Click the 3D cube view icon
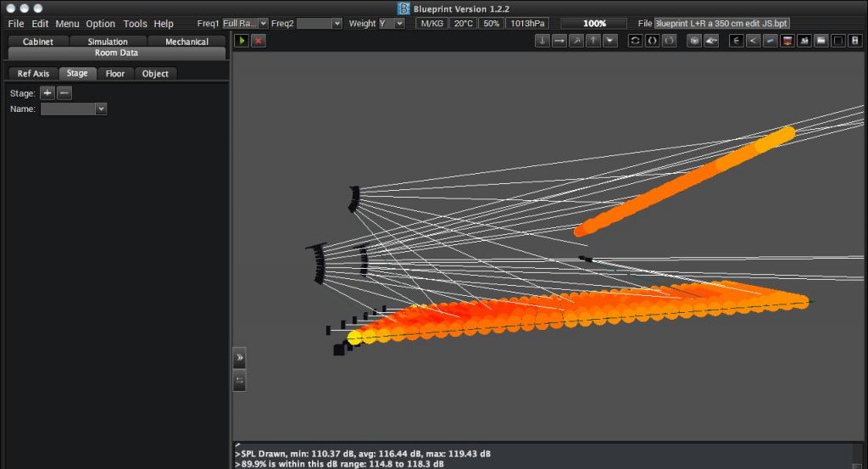This screenshot has width=868, height=469. tap(694, 41)
